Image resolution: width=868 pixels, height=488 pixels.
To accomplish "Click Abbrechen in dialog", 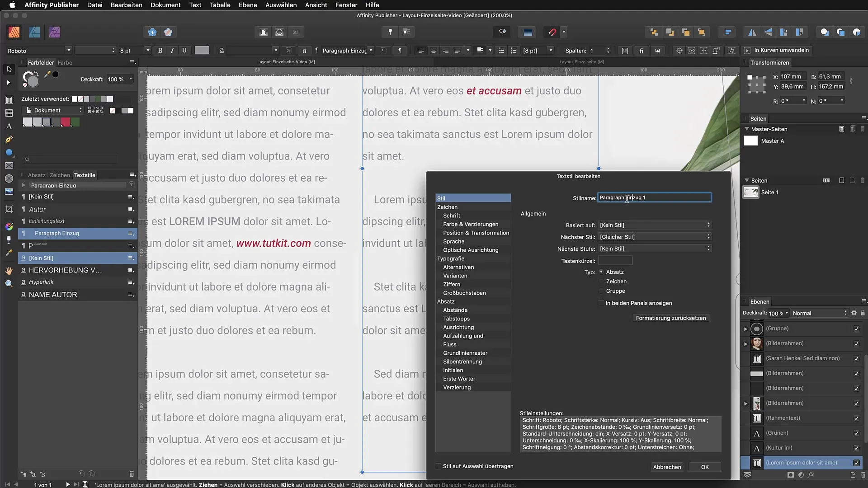I will pos(667,467).
